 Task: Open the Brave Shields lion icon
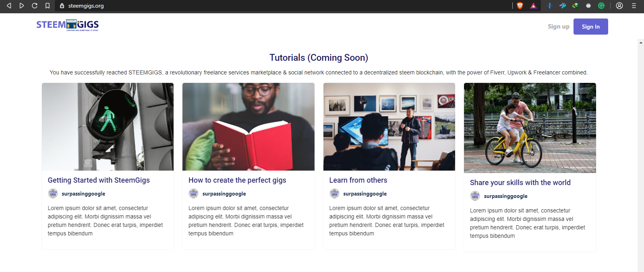[x=520, y=6]
